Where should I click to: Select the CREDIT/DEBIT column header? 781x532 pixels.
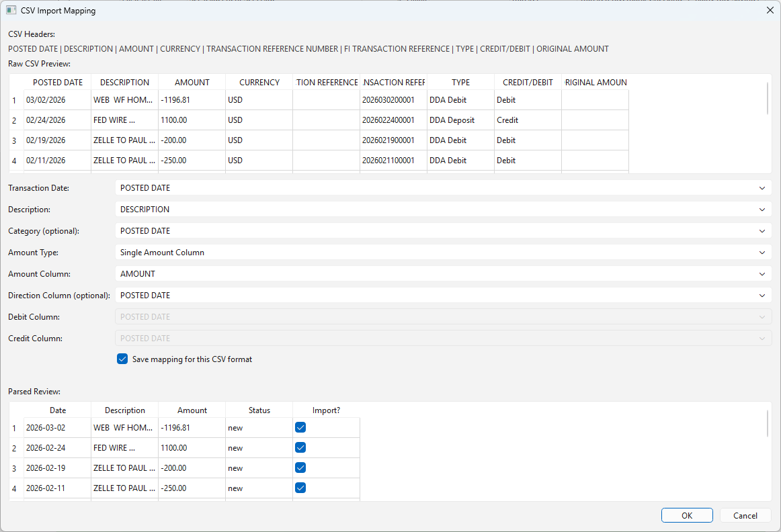528,82
